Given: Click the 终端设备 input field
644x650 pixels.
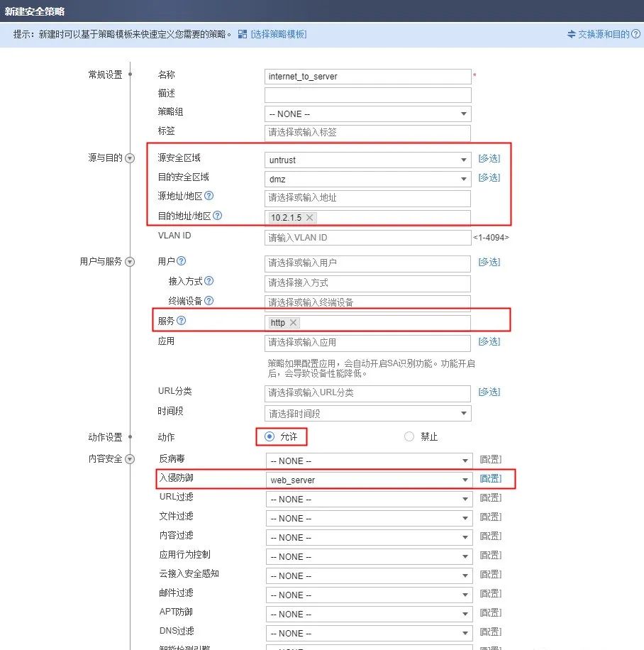Looking at the screenshot, I should (367, 302).
